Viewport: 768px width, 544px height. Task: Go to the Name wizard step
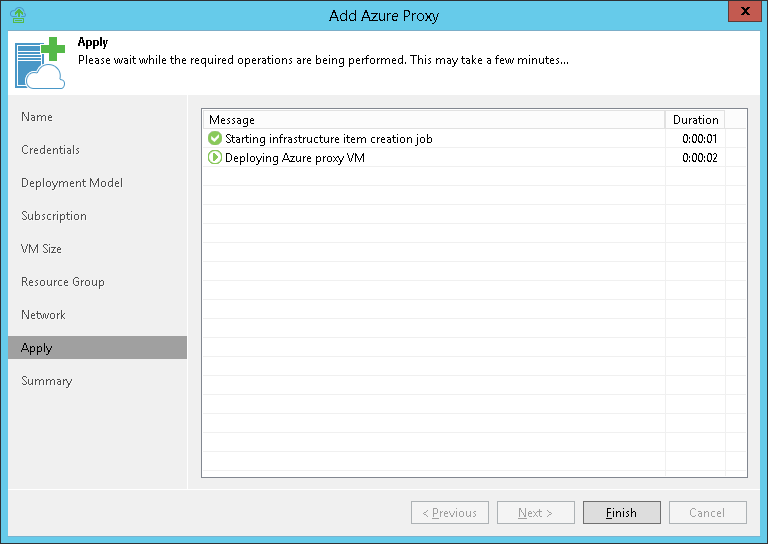(x=37, y=117)
